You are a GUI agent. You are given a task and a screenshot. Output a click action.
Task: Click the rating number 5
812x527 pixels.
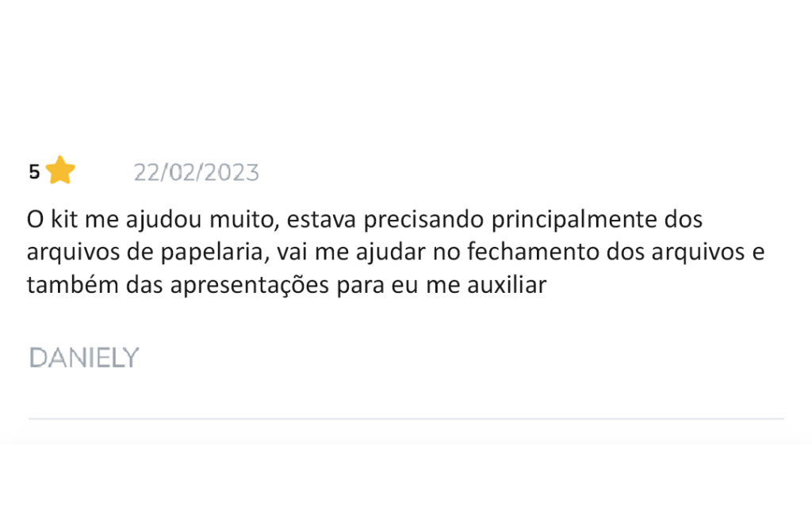click(x=34, y=172)
